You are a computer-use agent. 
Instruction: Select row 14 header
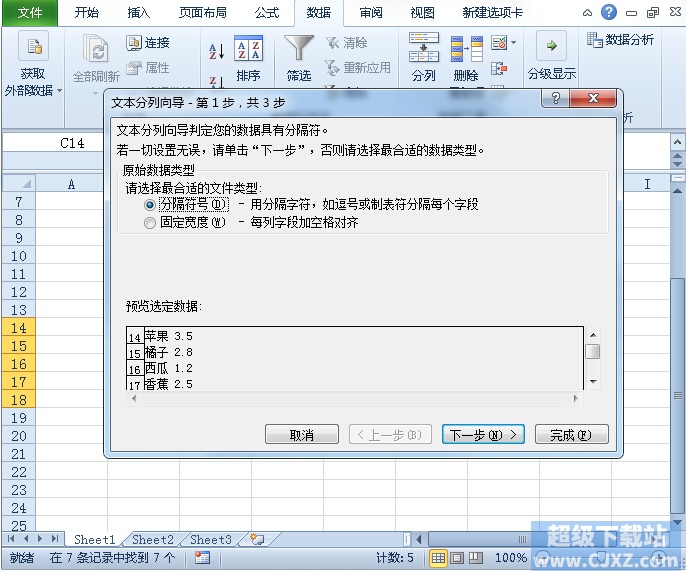coord(18,328)
